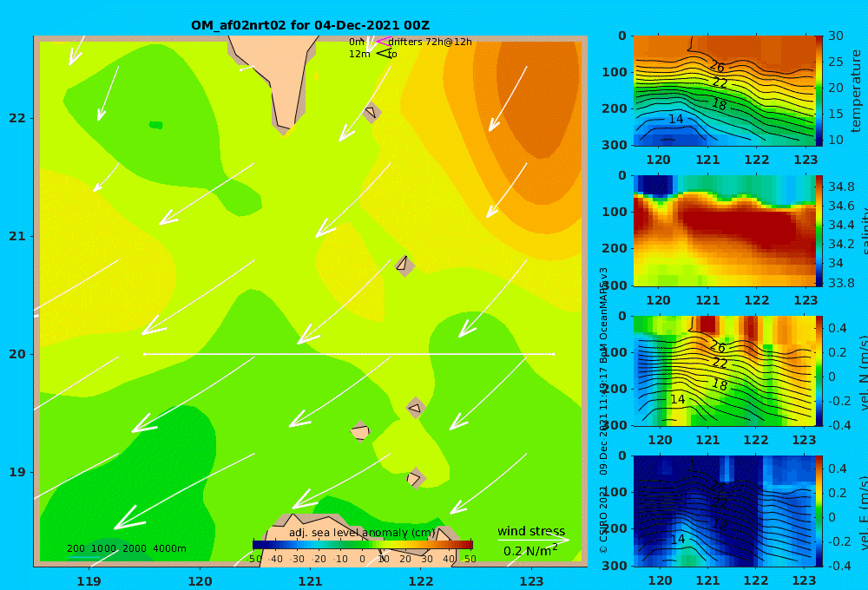Open the salinity cross-section panel
Screen dimensions: 868x590
tap(724, 231)
